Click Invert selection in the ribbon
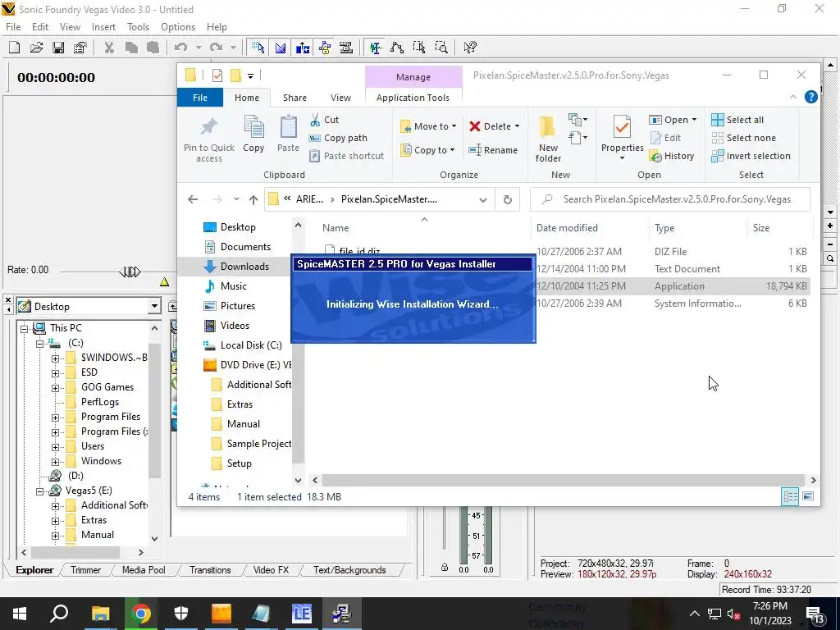This screenshot has width=840, height=630. pos(751,156)
